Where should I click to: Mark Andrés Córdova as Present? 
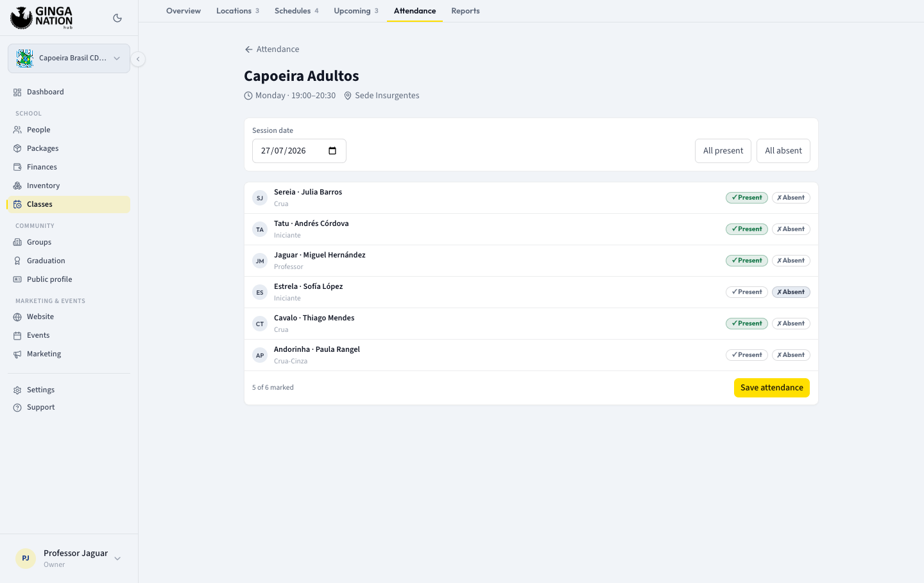747,229
